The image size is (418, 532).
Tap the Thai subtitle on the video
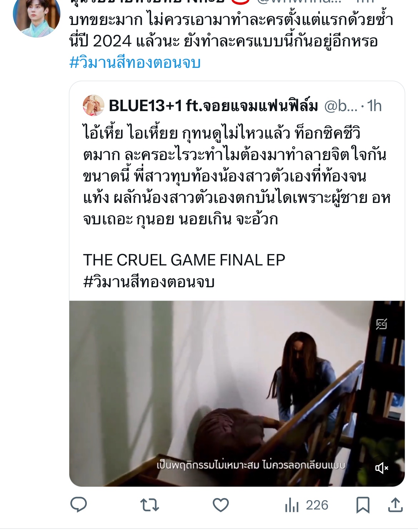[x=251, y=465]
